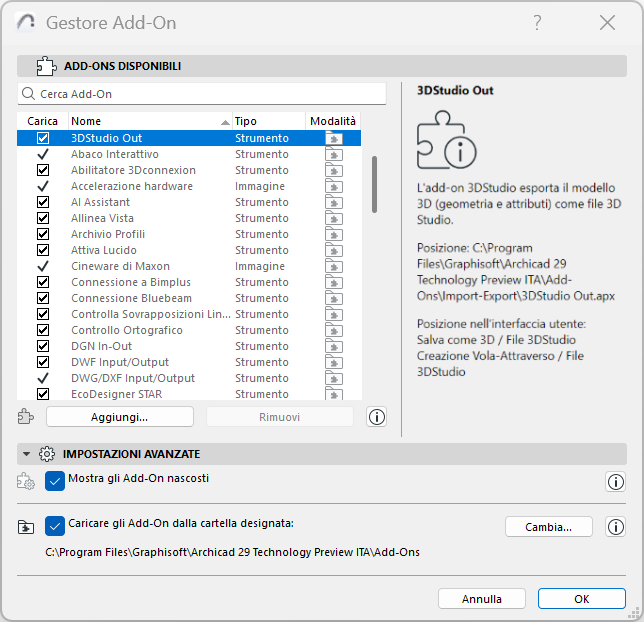Sort list by Tipo column header
Screen dimensions: 644x622
click(265, 121)
